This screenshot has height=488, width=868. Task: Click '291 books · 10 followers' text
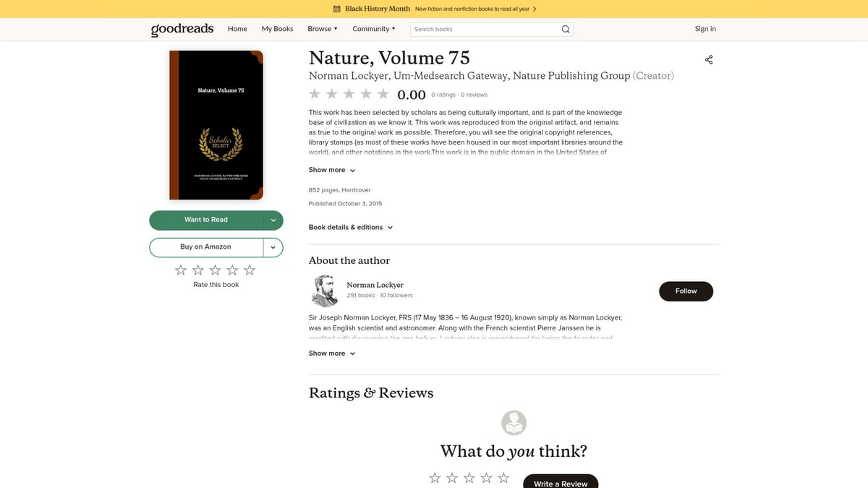(x=380, y=296)
